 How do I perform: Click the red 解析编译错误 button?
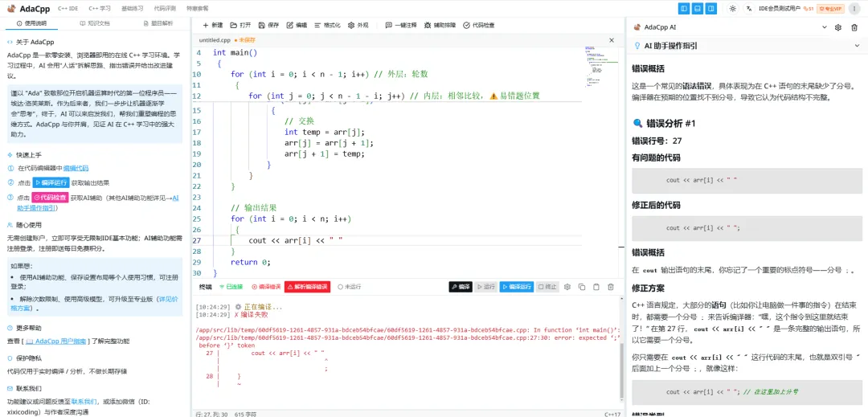[x=308, y=287]
